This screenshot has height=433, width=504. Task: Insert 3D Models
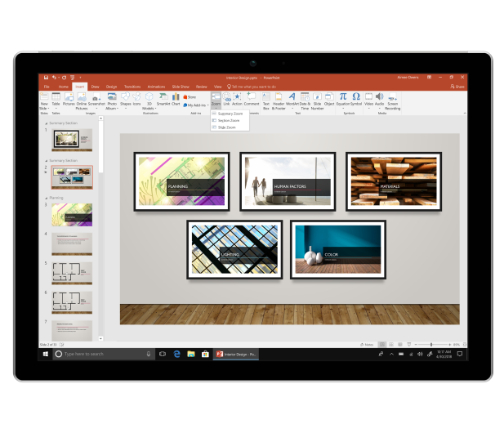coord(149,101)
